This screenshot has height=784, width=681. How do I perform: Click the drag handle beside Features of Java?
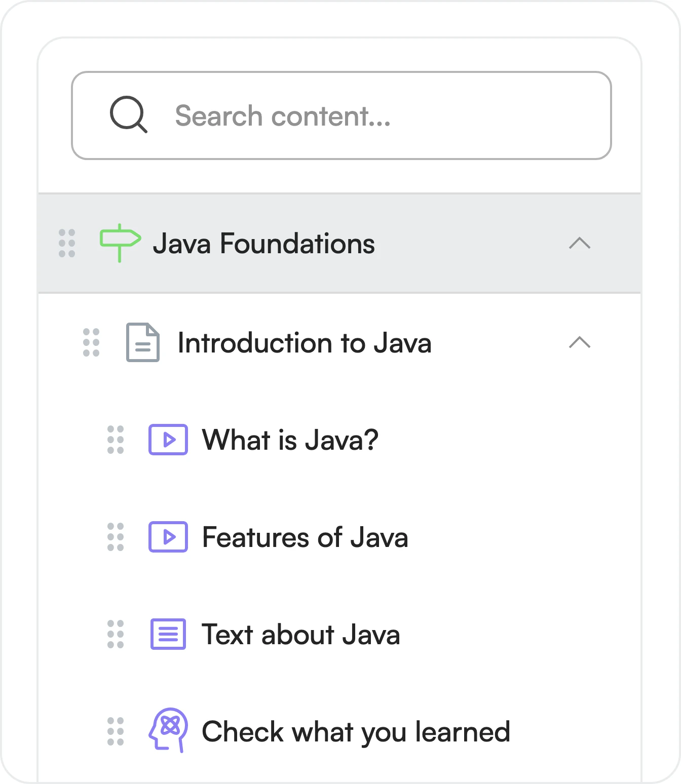pos(116,537)
